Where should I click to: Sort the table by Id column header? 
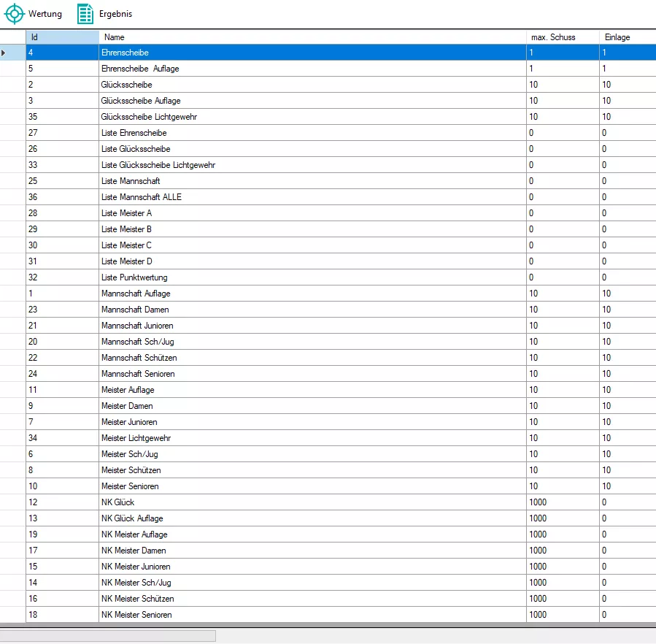point(62,37)
